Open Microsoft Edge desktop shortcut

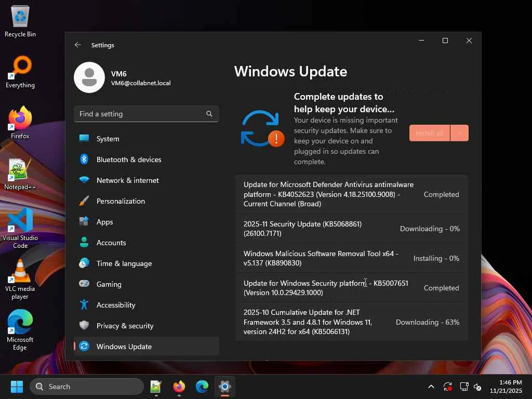coord(20,330)
